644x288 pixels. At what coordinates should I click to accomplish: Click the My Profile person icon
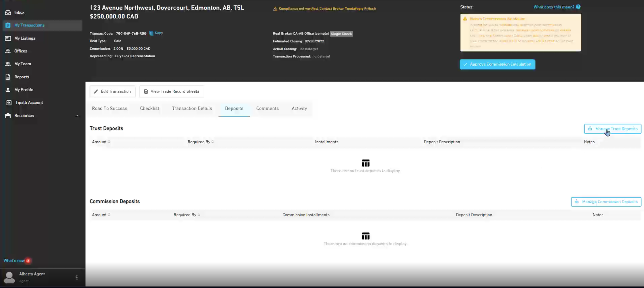[8, 90]
